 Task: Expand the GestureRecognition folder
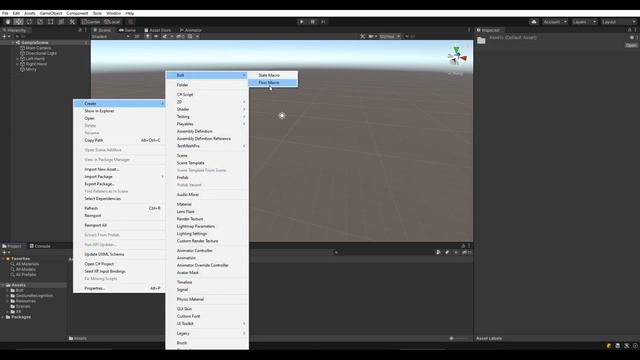click(x=7, y=296)
